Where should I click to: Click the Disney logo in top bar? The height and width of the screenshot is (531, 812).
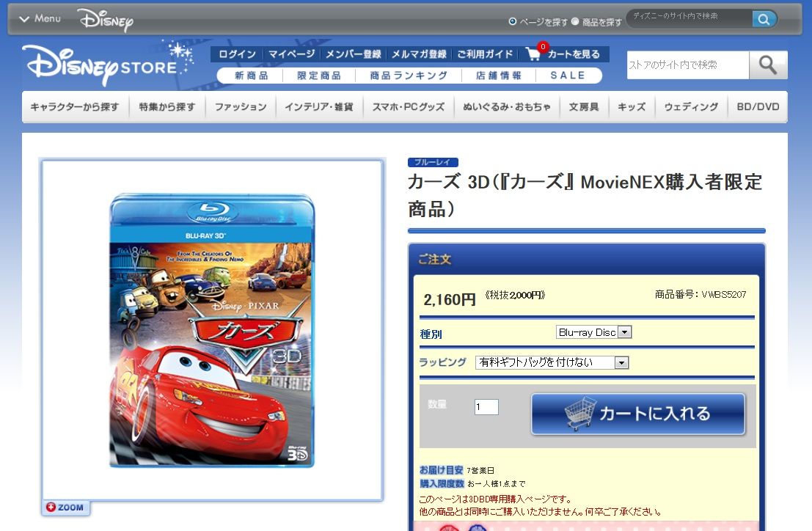coord(106,20)
